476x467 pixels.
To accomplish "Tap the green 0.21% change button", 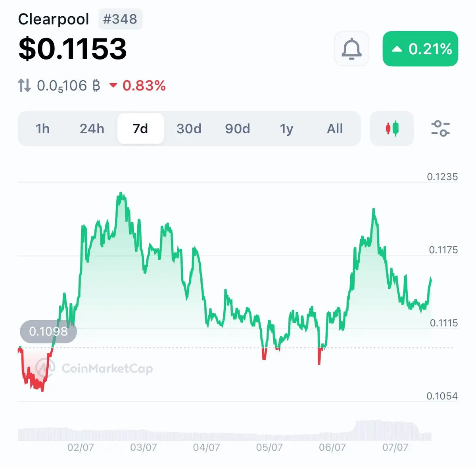I will click(x=420, y=49).
